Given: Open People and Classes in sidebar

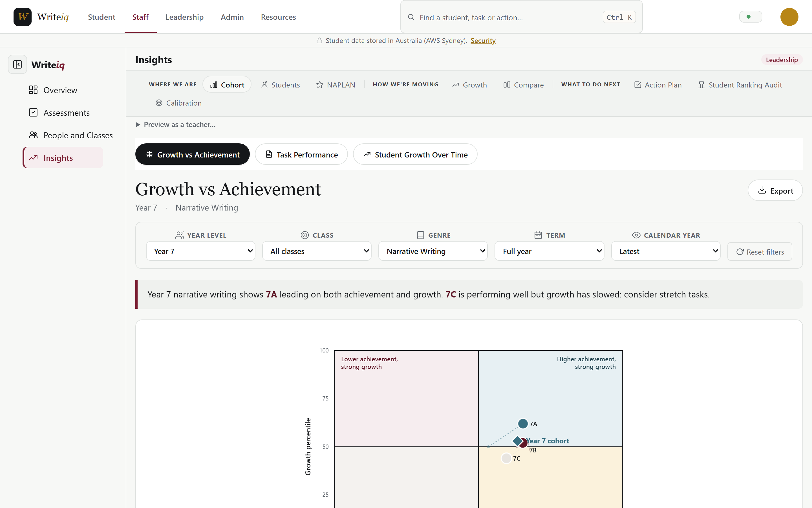Looking at the screenshot, I should pyautogui.click(x=70, y=135).
